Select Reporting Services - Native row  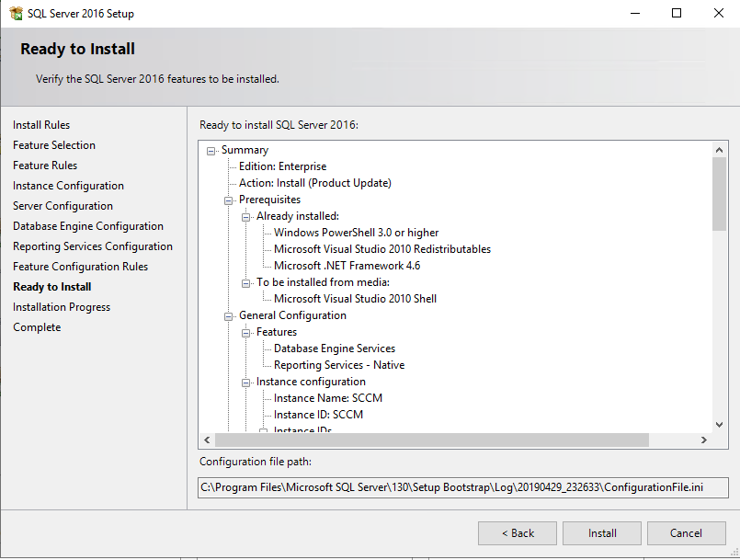coord(339,365)
